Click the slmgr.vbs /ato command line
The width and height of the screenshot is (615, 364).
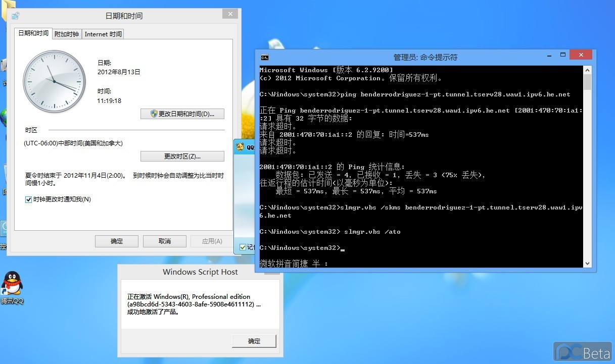click(372, 232)
